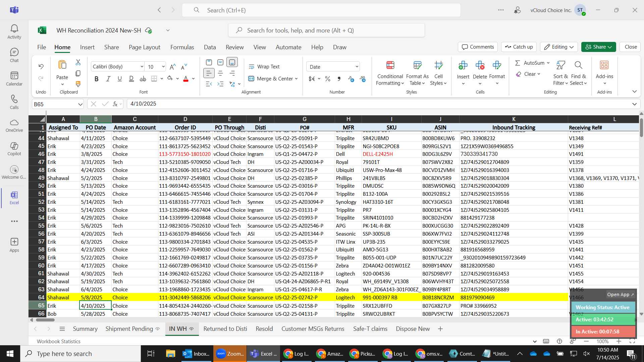Increase the font size

point(172,67)
